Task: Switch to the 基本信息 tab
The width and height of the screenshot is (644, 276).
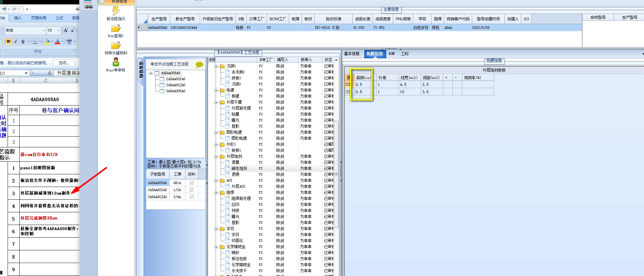Action: 352,54
